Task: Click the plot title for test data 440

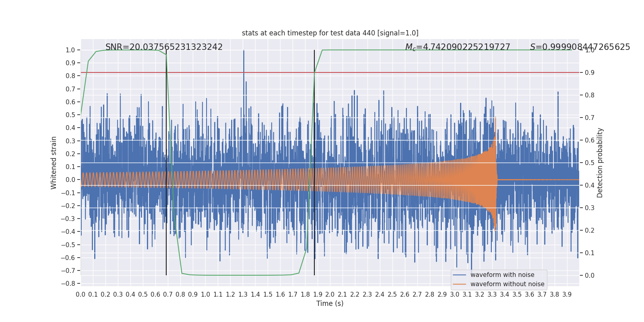Action: pos(330,33)
